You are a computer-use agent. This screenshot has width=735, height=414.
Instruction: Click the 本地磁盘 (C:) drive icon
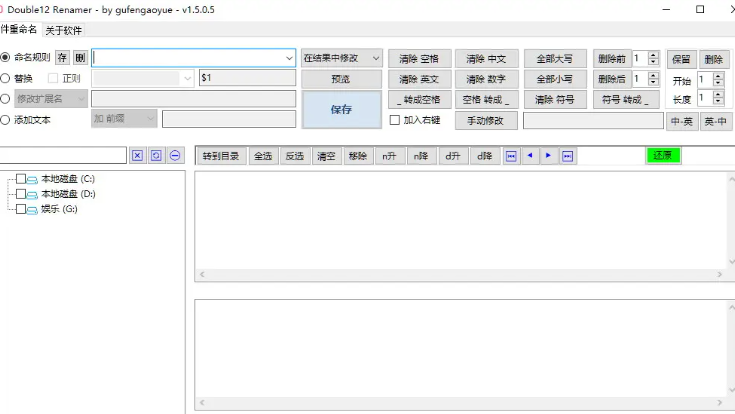(32, 179)
